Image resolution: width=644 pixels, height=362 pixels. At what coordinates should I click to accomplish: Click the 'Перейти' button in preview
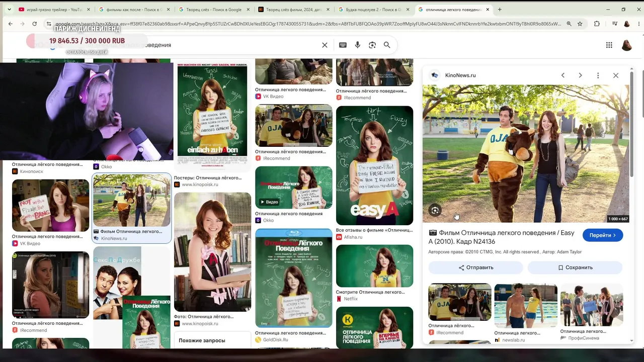603,235
